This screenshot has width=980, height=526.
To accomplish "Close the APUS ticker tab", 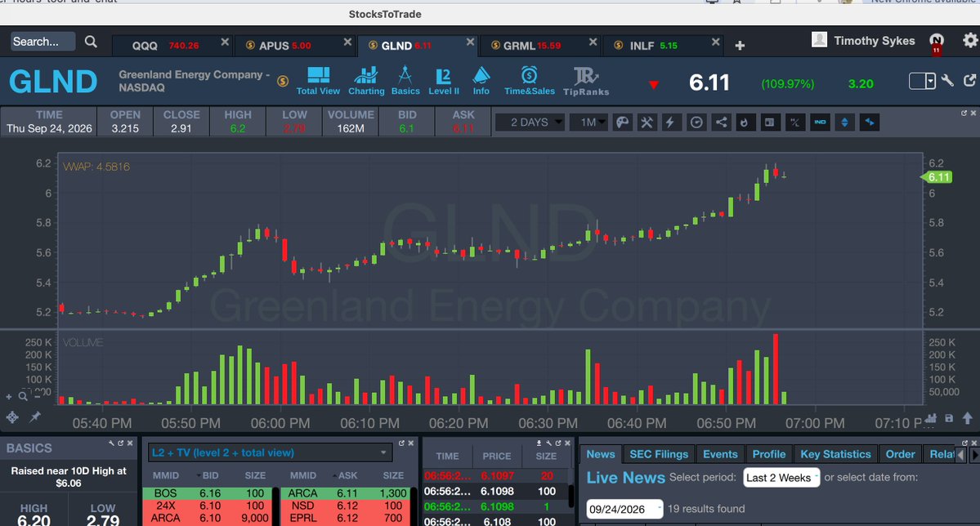I will pyautogui.click(x=347, y=42).
